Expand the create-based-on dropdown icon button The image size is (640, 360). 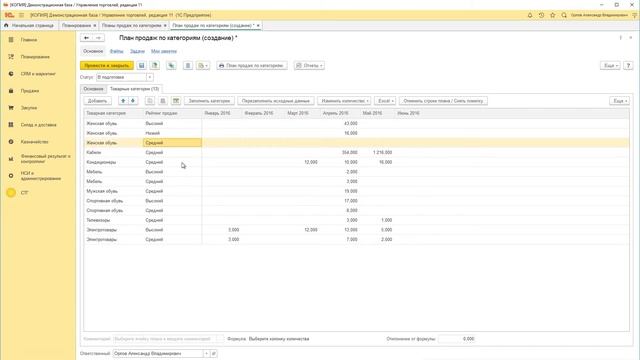coord(203,65)
